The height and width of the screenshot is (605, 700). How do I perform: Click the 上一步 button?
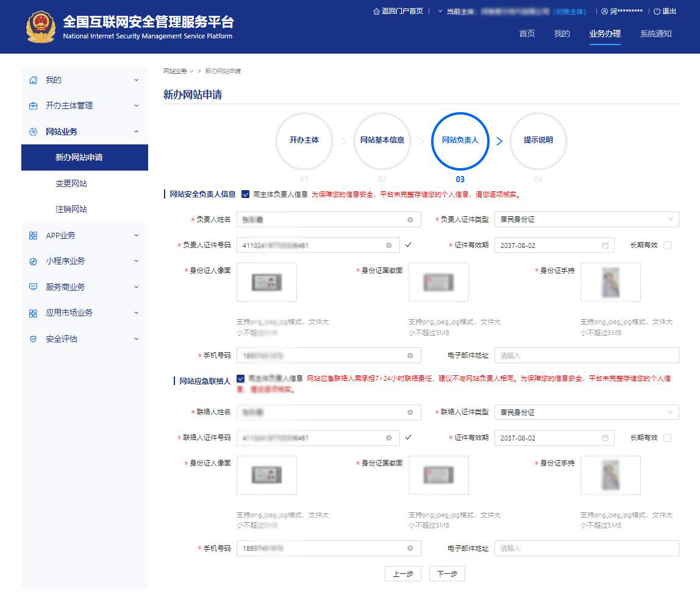pos(402,574)
